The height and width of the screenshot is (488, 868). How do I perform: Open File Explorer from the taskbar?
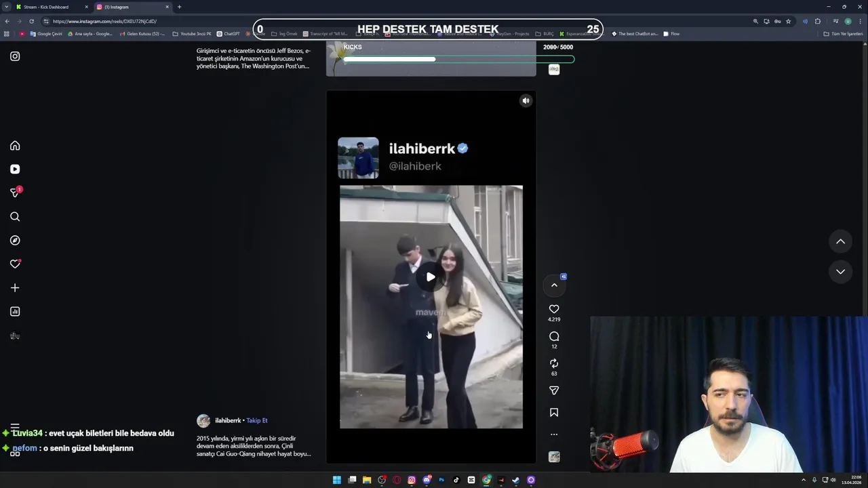pos(367,480)
